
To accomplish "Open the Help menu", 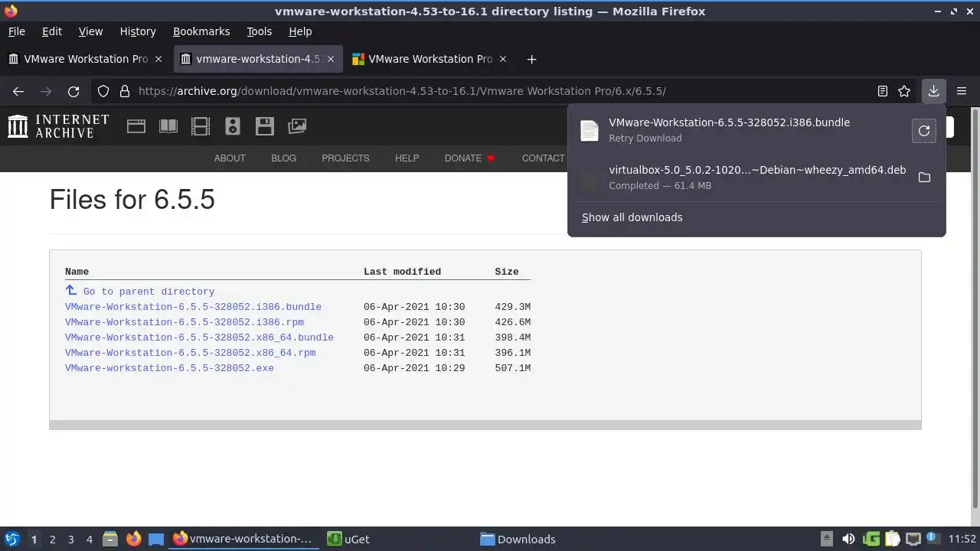I will tap(300, 31).
